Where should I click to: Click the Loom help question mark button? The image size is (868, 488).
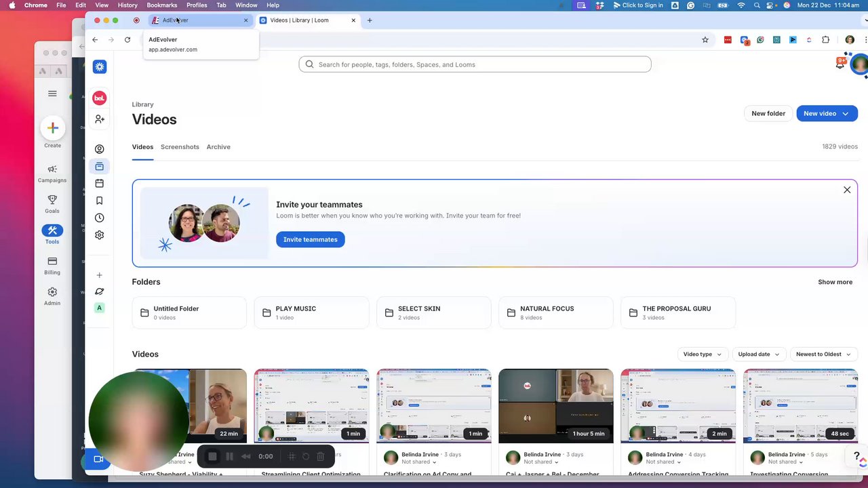[x=856, y=456]
